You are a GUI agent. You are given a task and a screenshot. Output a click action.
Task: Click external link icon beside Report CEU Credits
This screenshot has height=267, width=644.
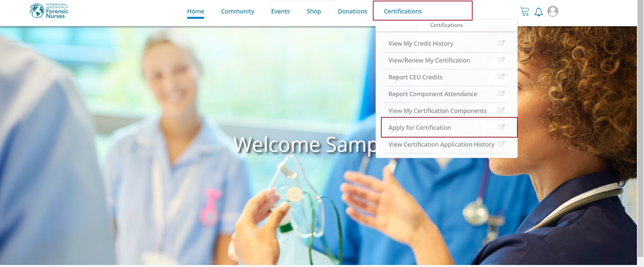pyautogui.click(x=502, y=77)
